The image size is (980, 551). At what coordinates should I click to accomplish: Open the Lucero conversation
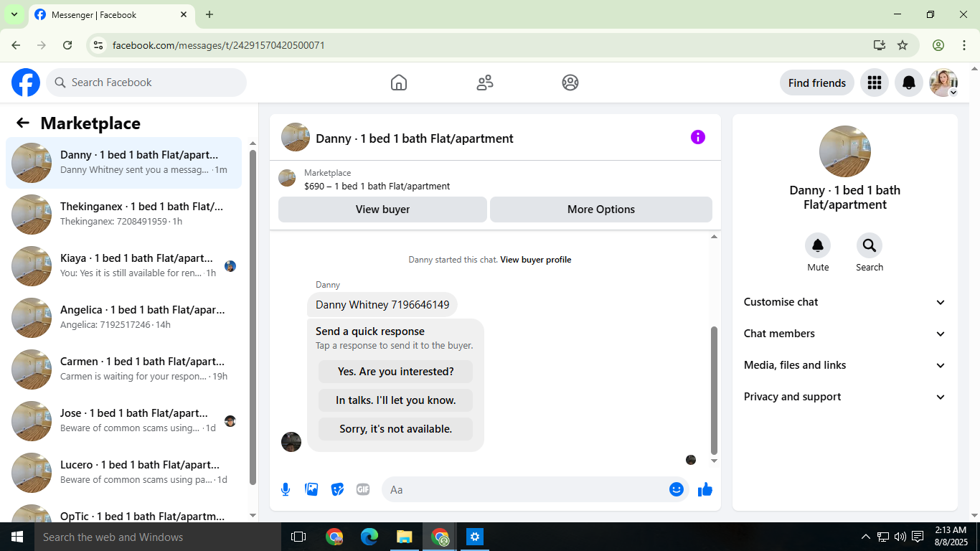pos(124,473)
